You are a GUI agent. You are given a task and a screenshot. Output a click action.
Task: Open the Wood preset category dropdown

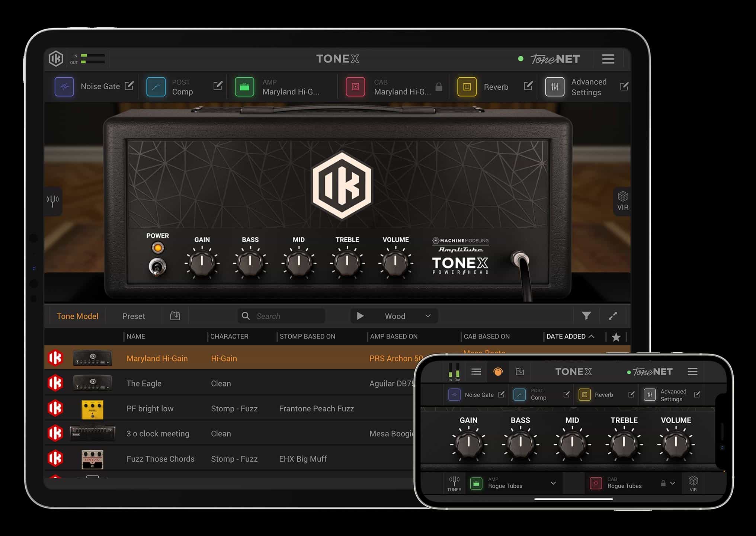(428, 315)
